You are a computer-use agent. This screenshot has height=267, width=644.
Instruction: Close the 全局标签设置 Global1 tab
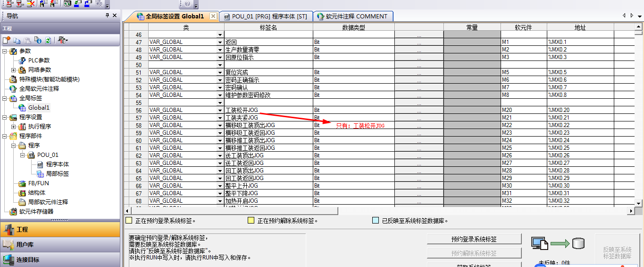click(x=213, y=16)
